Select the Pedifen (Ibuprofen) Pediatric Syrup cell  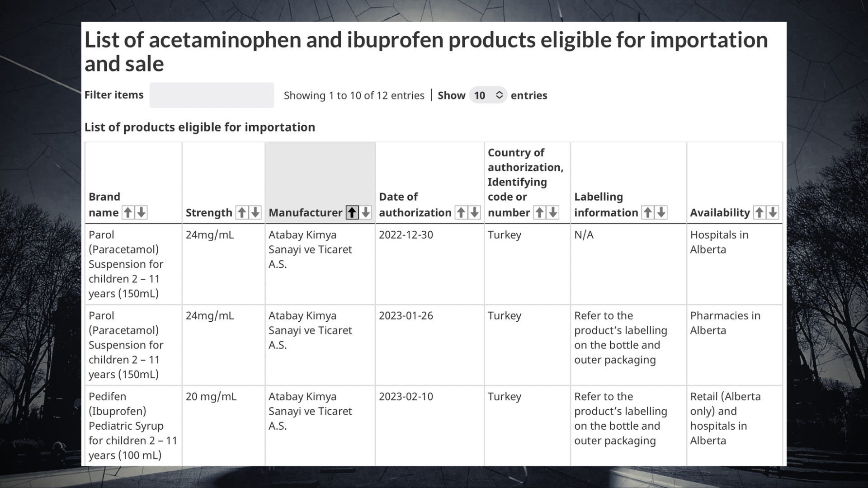(133, 426)
